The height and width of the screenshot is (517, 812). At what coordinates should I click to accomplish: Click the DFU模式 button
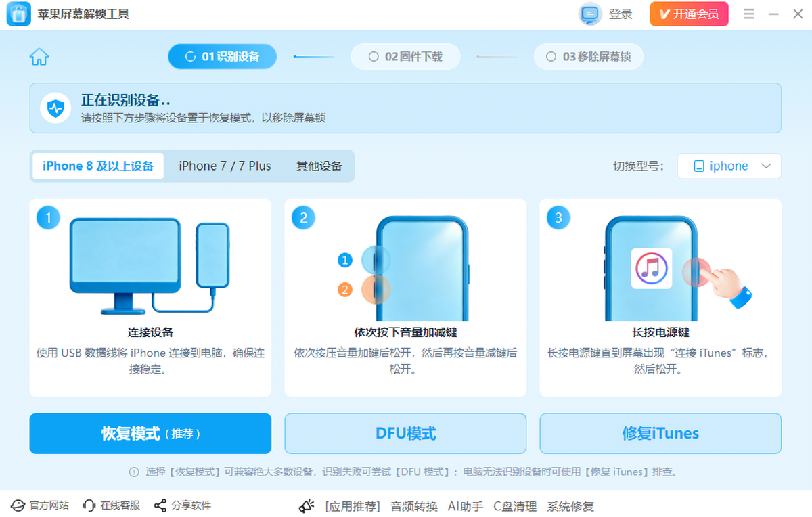405,433
